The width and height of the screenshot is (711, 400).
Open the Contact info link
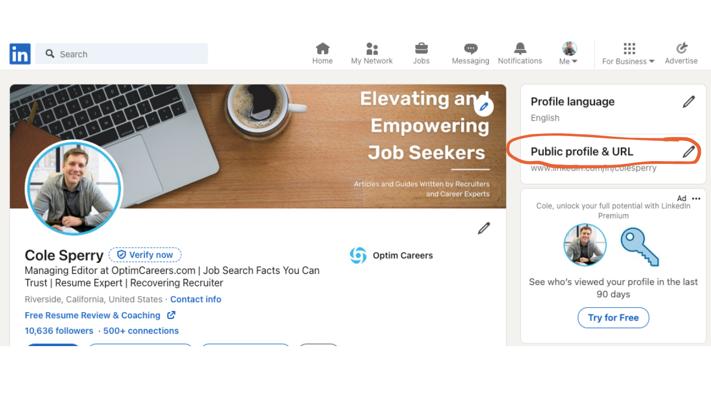click(196, 299)
